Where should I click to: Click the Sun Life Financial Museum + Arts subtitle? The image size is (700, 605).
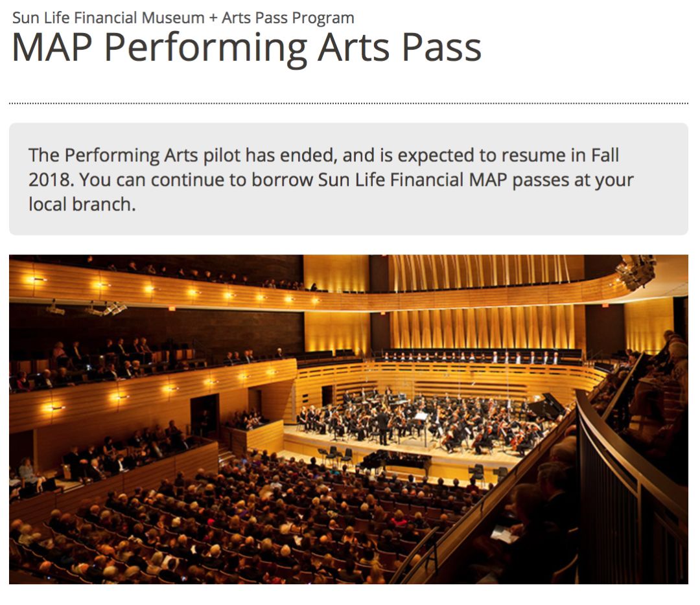(x=183, y=18)
